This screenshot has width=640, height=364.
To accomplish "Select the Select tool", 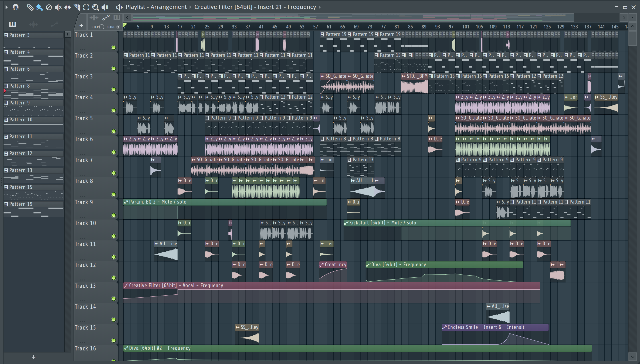I will point(86,7).
